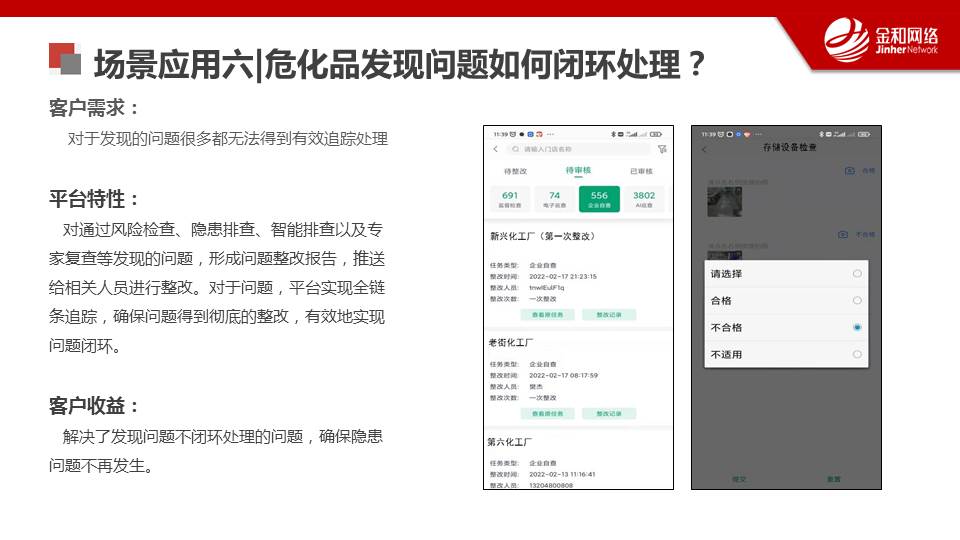This screenshot has width=960, height=540.
Task: Click the 客户需求 heading
Action: click(94, 108)
